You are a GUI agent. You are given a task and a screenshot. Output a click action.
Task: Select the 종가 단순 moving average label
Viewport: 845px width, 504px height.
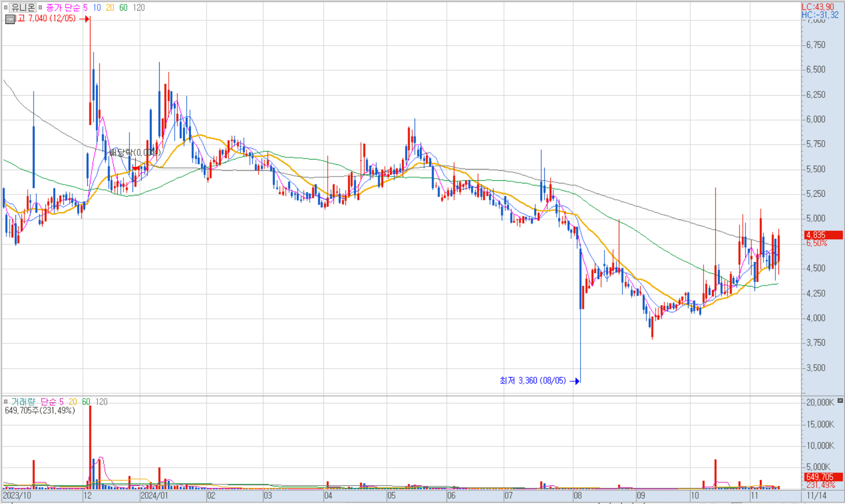click(x=63, y=7)
